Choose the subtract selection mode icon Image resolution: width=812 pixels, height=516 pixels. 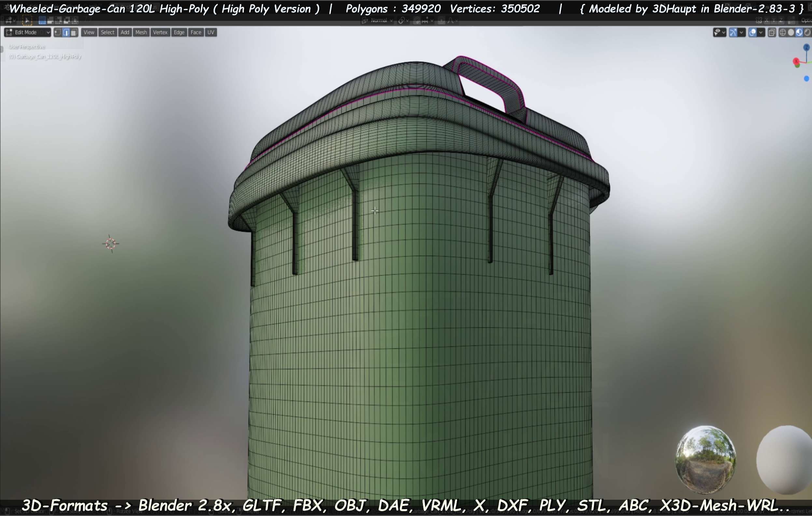coord(58,21)
